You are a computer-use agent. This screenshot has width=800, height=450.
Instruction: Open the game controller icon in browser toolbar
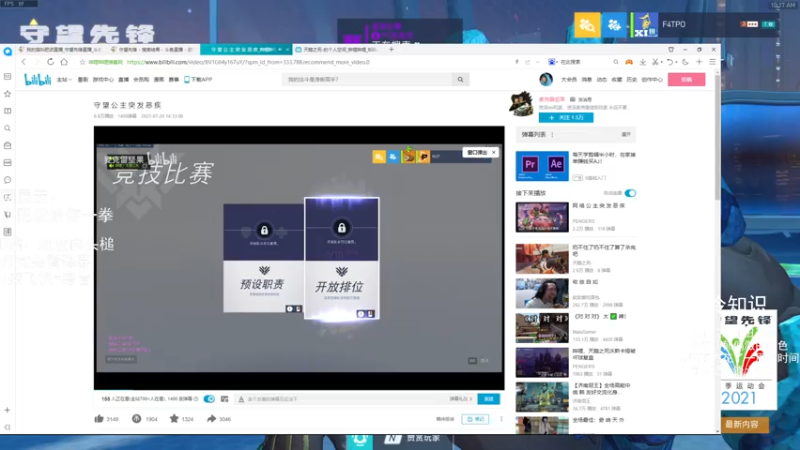[629, 62]
